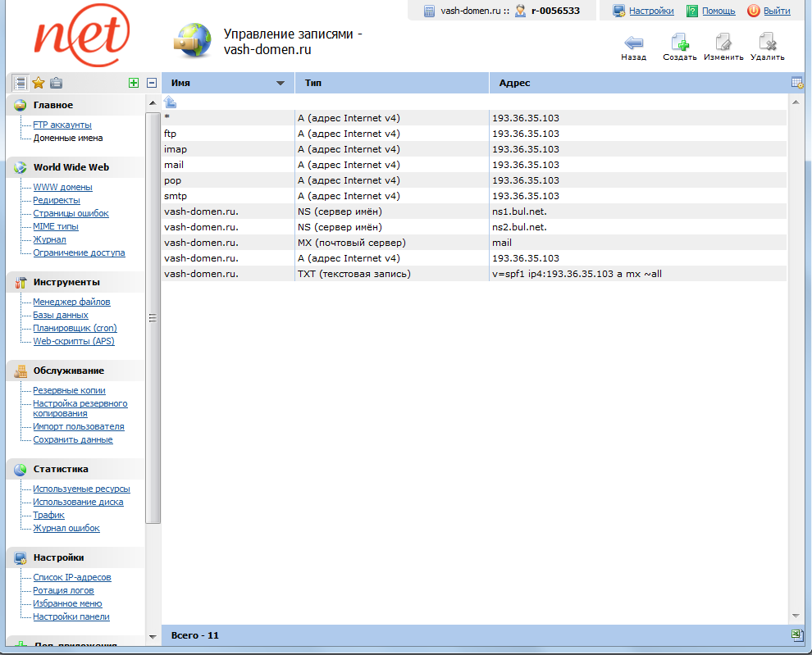Screen dimensions: 812x655
Task: Collapse all menu sections with minus button
Action: click(x=152, y=83)
